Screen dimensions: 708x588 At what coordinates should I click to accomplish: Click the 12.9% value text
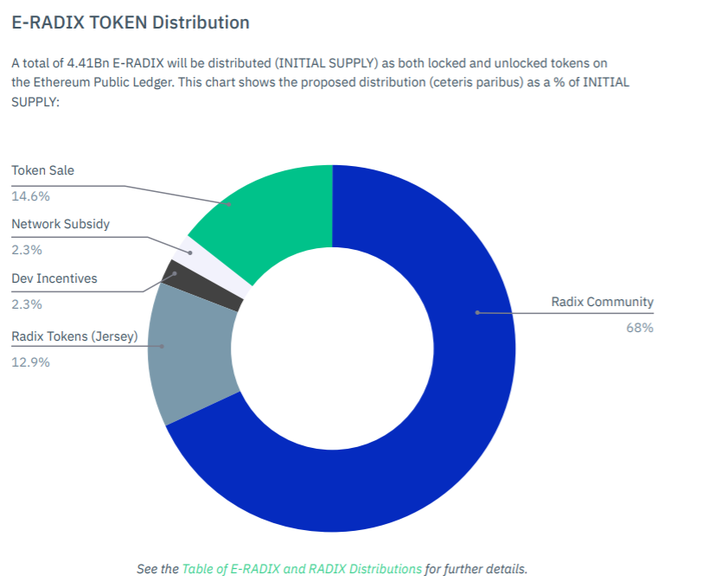click(31, 362)
